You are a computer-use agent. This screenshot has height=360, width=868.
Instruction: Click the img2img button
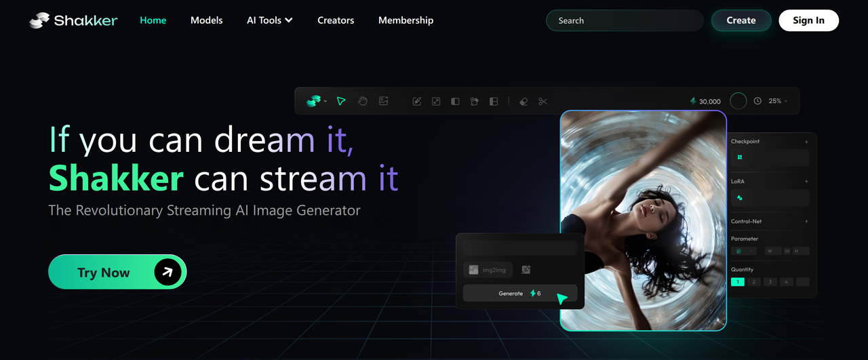click(488, 270)
